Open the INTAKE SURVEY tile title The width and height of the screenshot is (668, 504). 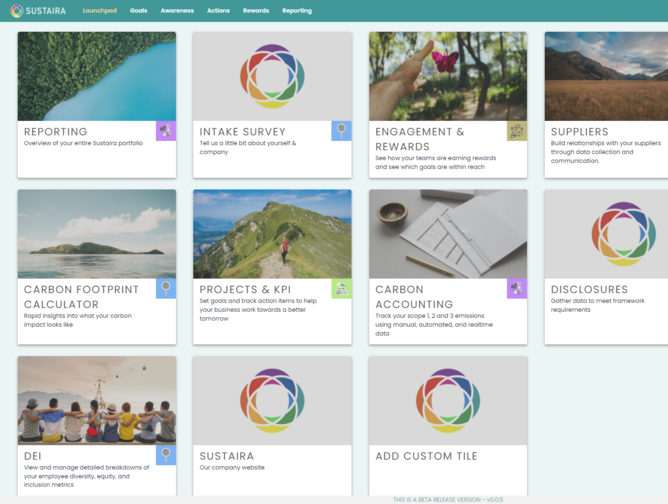pyautogui.click(x=242, y=132)
